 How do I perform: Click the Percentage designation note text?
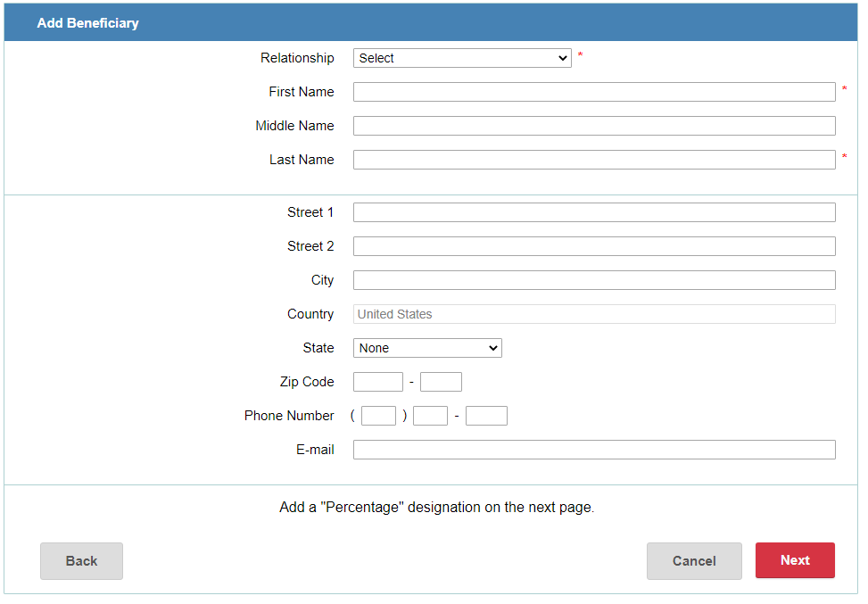tap(436, 508)
